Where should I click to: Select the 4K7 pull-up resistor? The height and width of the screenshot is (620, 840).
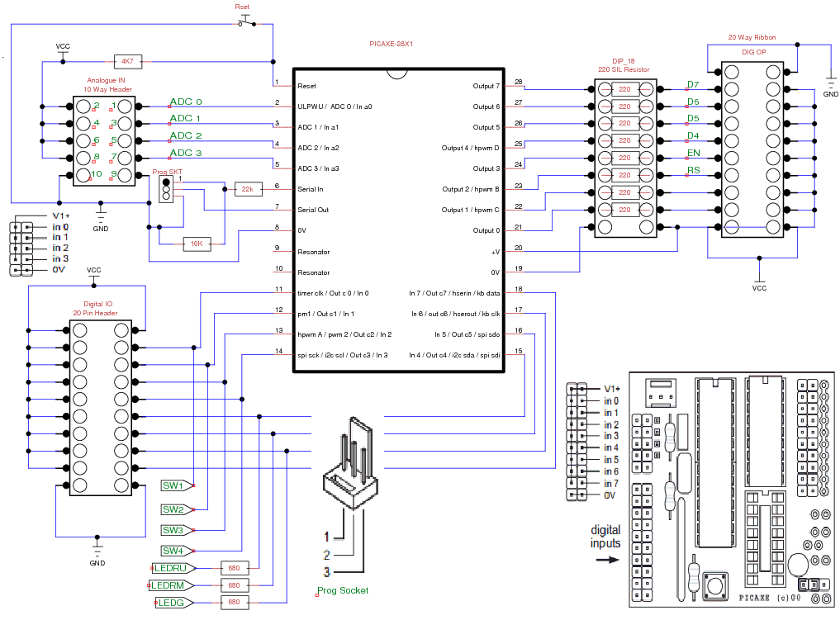[x=127, y=62]
